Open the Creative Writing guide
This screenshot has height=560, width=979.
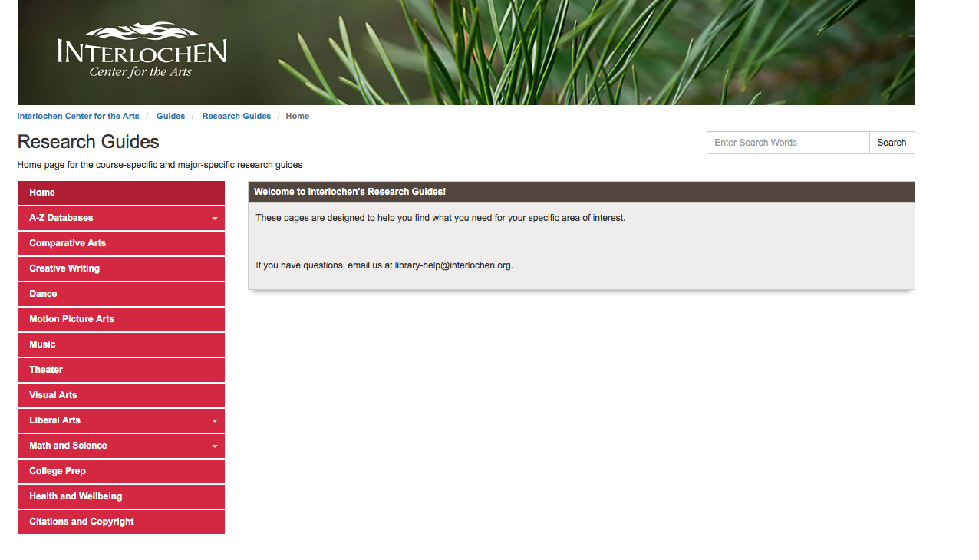click(x=121, y=268)
